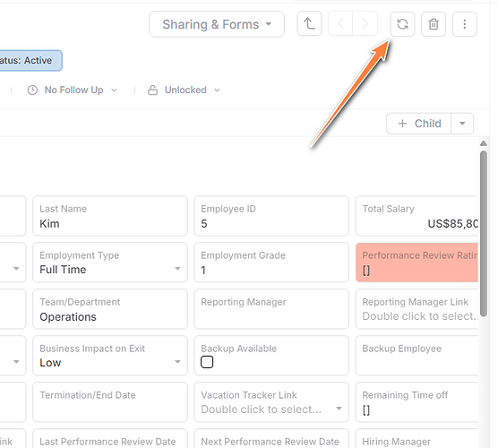
Task: Open the No Follow Up menu
Action: coord(73,90)
